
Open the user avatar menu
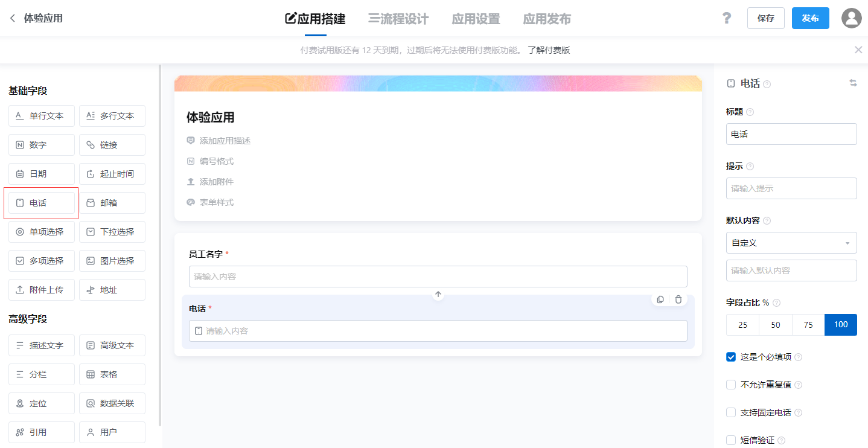point(851,18)
